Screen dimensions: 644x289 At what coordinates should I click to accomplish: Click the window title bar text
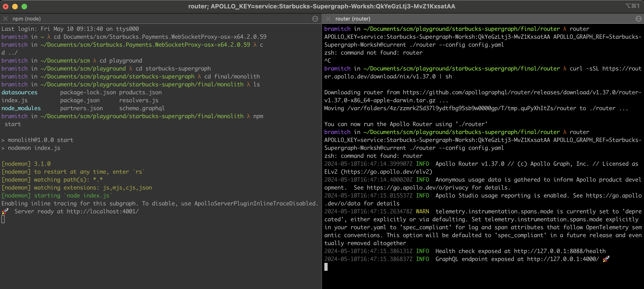click(x=322, y=7)
